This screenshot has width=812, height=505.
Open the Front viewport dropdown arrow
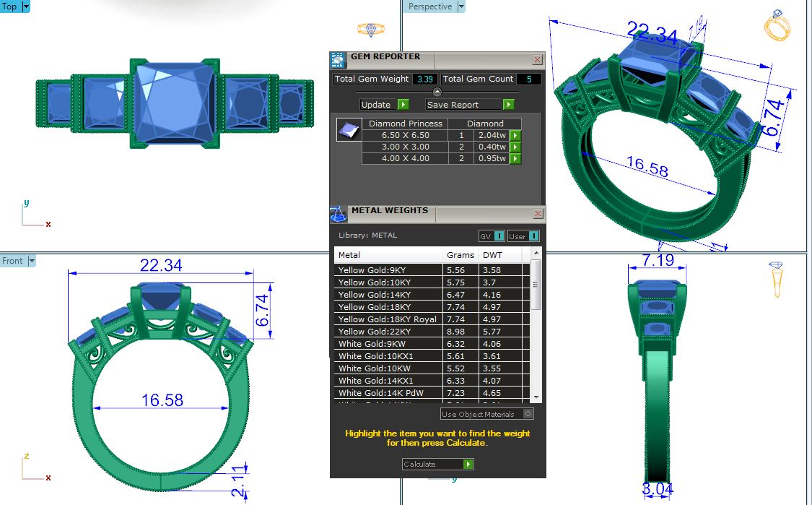32,261
